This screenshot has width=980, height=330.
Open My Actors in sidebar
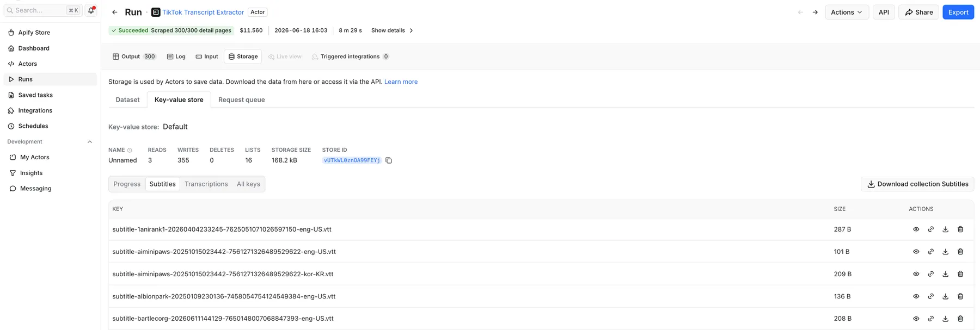pyautogui.click(x=50, y=157)
